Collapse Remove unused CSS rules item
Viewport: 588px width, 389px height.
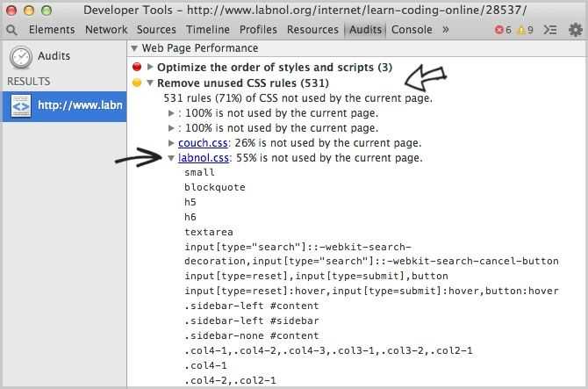(150, 83)
